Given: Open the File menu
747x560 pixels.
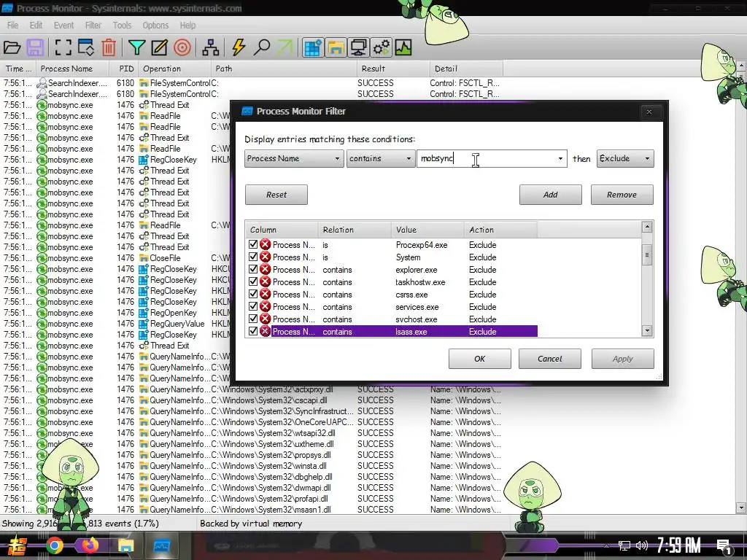Looking at the screenshot, I should point(13,26).
